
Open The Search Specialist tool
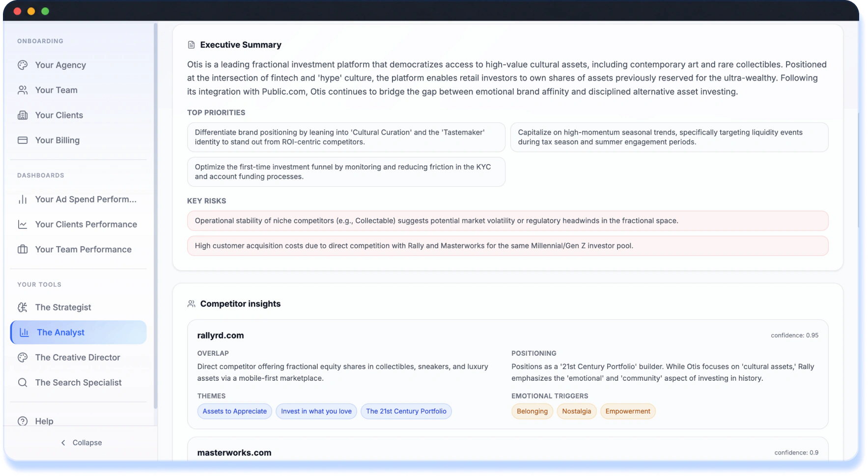click(x=78, y=382)
